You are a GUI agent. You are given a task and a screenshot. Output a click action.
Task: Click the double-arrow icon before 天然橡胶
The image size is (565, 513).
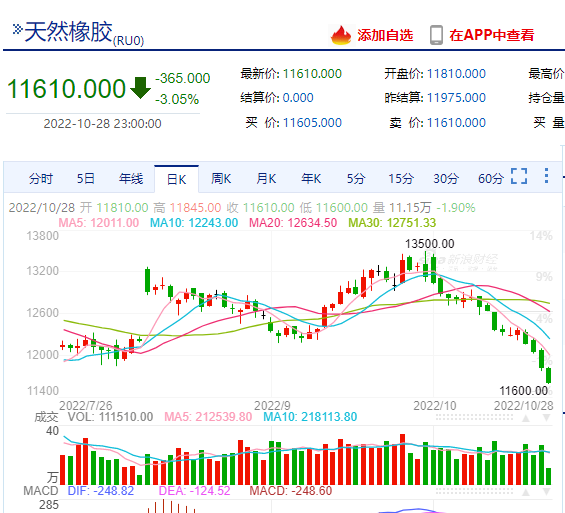[x=17, y=29]
